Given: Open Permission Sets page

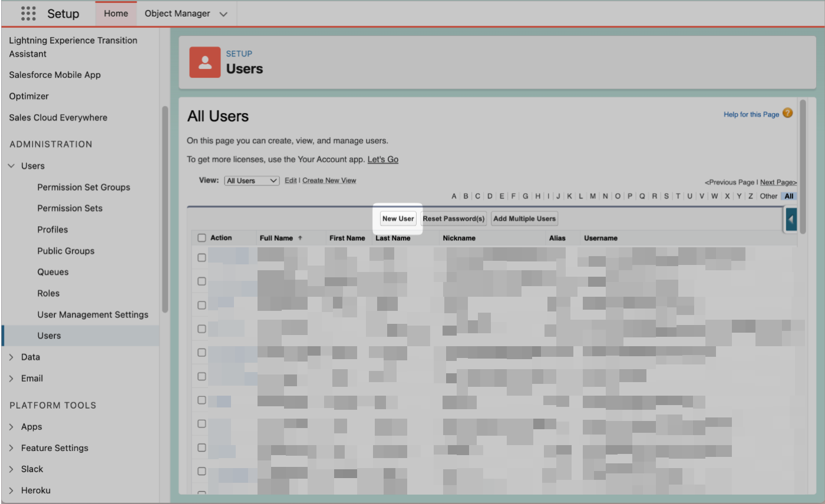Looking at the screenshot, I should 70,208.
